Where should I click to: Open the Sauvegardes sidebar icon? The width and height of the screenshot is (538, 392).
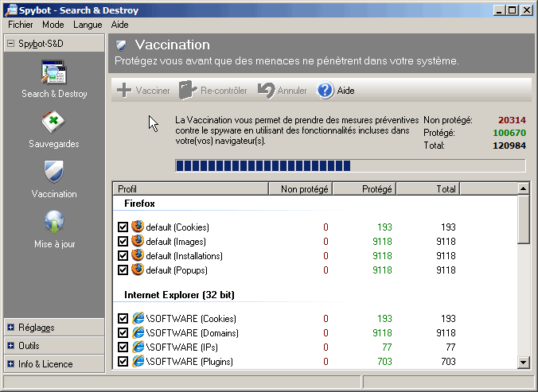(x=53, y=122)
